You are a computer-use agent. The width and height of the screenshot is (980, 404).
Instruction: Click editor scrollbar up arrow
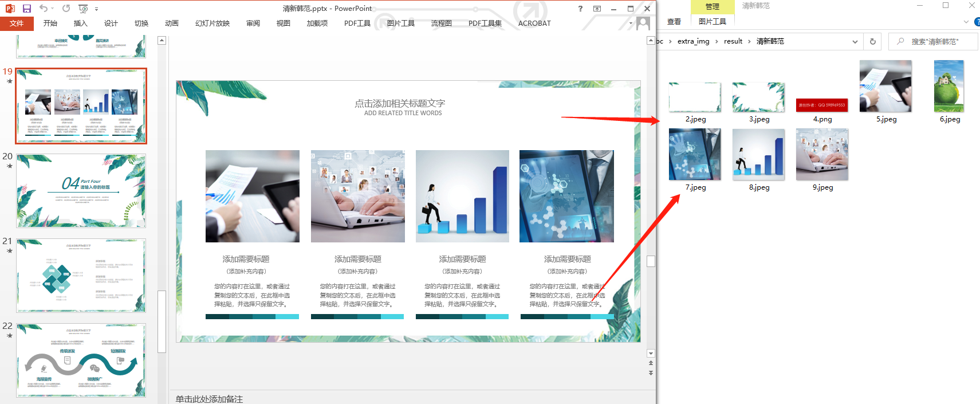pyautogui.click(x=651, y=41)
